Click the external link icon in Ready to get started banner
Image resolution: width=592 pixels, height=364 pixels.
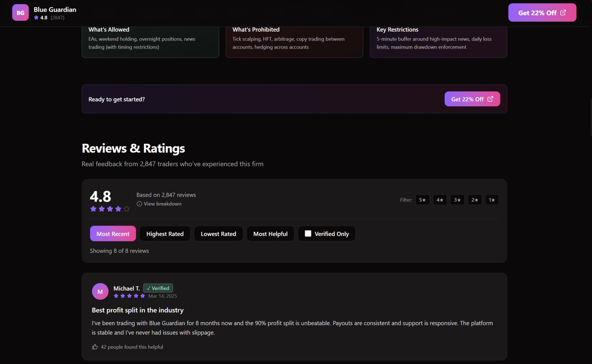[x=490, y=99]
